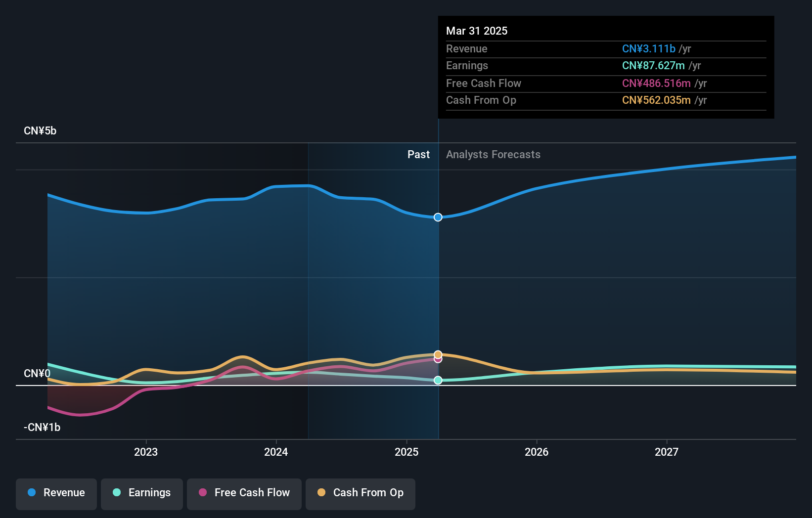This screenshot has width=812, height=518.
Task: Click the 2026 x-axis label
Action: pyautogui.click(x=537, y=452)
